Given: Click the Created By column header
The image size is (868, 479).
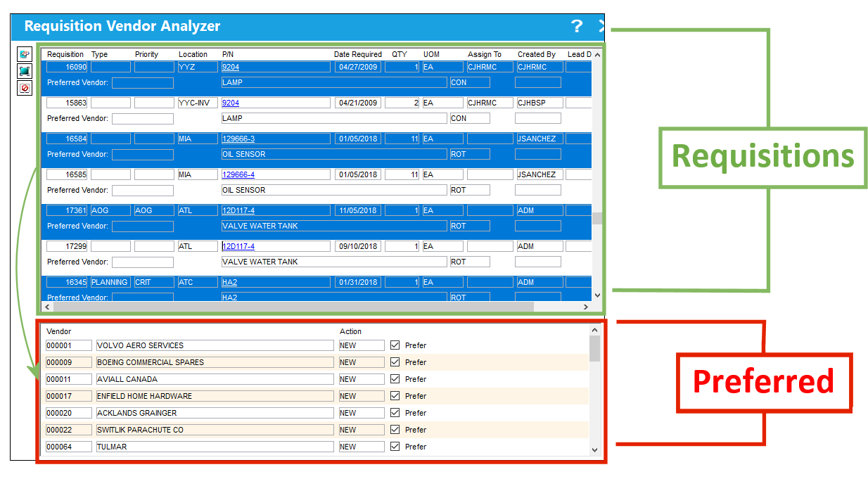Looking at the screenshot, I should pyautogui.click(x=537, y=54).
